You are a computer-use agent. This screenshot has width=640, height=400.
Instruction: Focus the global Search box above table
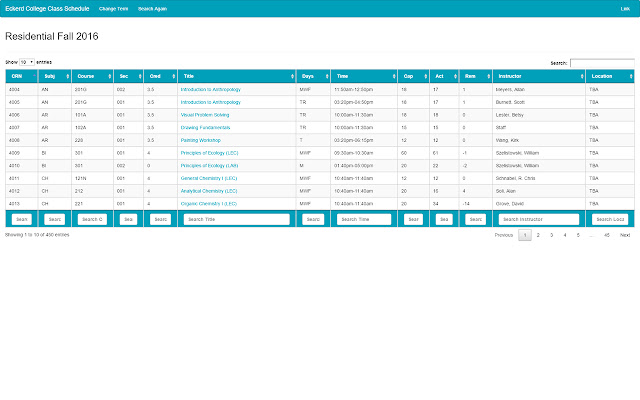click(x=602, y=63)
